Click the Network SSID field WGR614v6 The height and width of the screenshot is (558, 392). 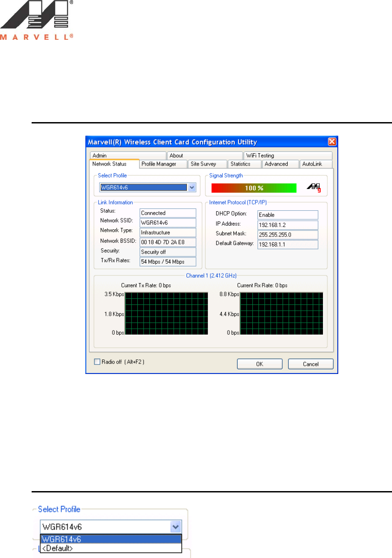pyautogui.click(x=168, y=223)
